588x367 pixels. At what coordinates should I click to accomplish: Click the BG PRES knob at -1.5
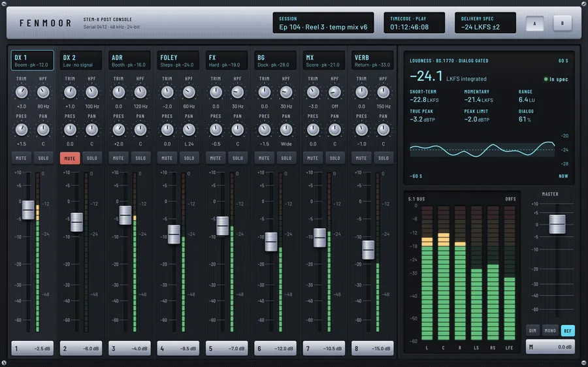265,130
